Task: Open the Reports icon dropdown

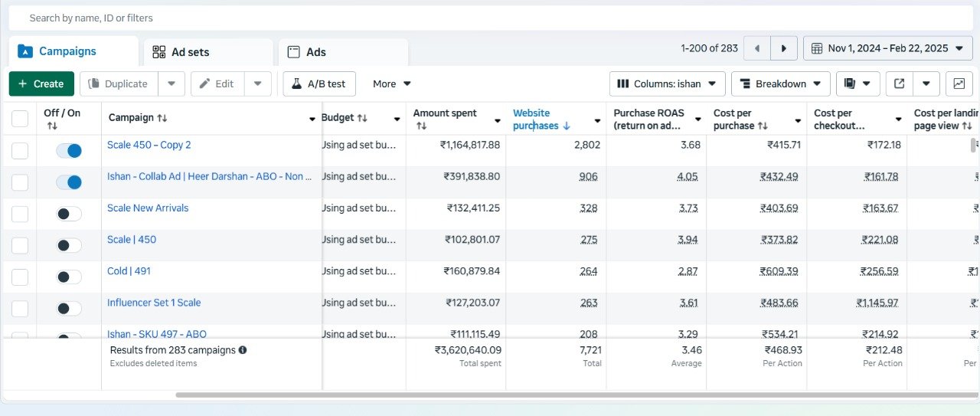Action: (857, 84)
